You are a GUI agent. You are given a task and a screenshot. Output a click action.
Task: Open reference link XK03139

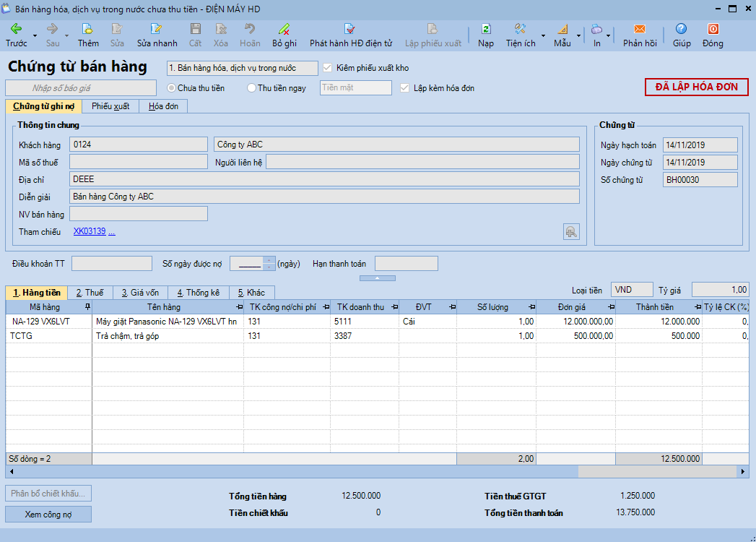tap(90, 231)
